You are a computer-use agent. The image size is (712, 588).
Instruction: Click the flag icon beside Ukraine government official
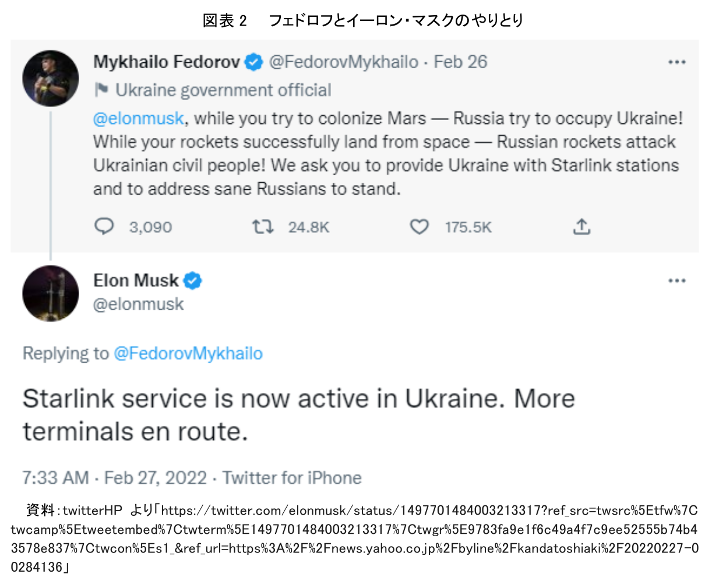101,90
